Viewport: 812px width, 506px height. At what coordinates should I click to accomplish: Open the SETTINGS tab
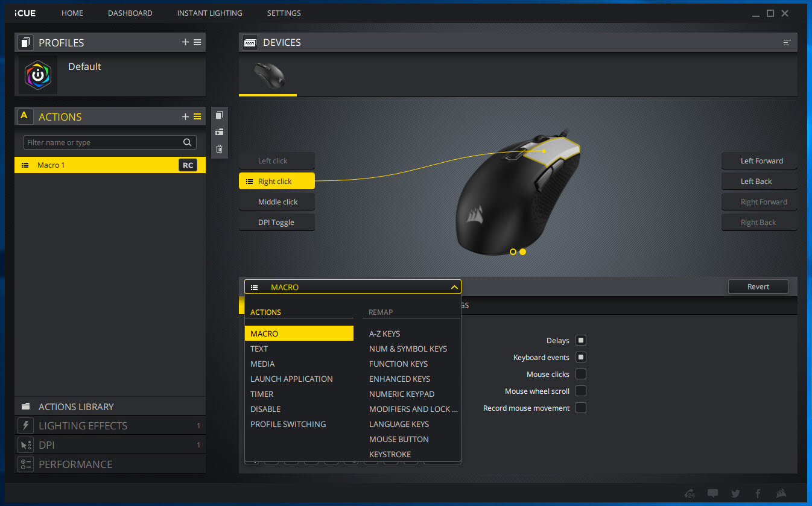[x=284, y=13]
